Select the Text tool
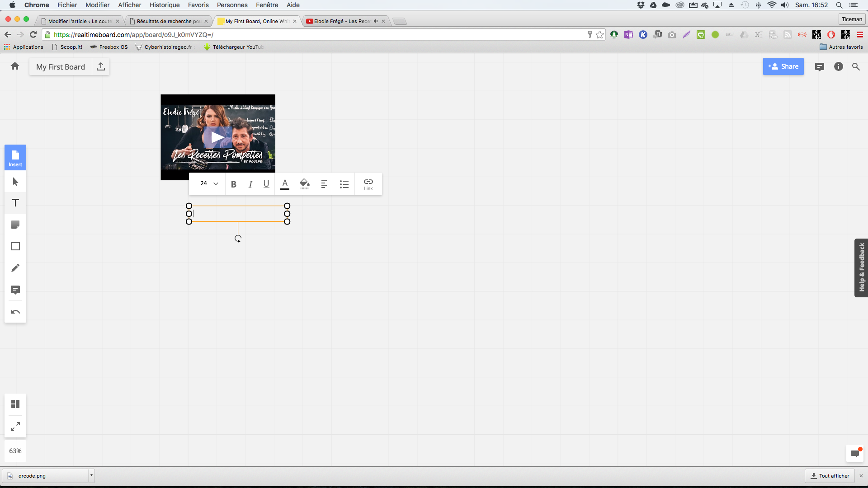 coord(15,203)
